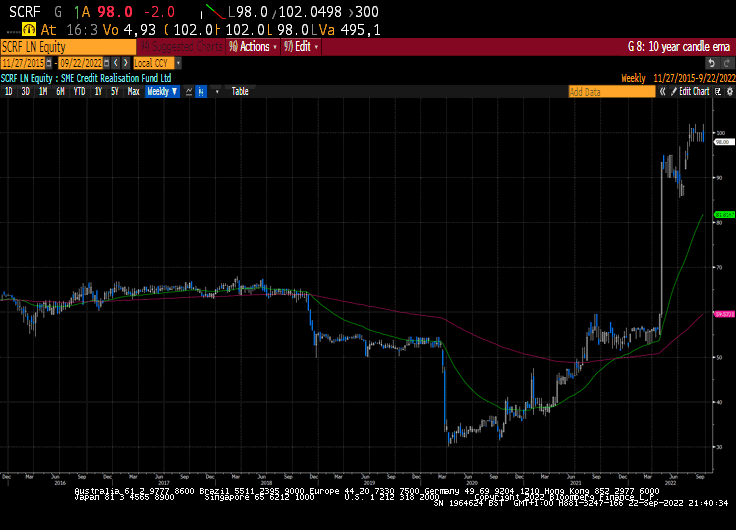This screenshot has width=736, height=530.
Task: Open chart settings gear icon
Action: tap(729, 92)
